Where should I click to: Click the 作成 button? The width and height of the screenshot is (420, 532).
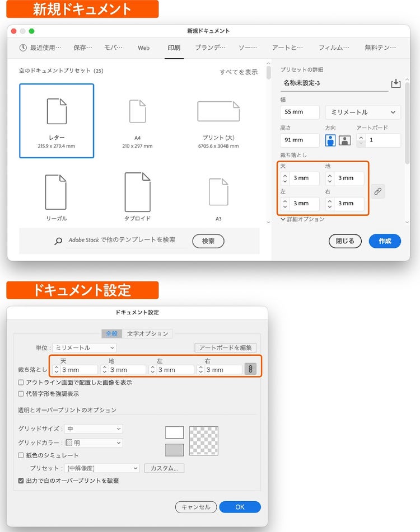tap(385, 241)
